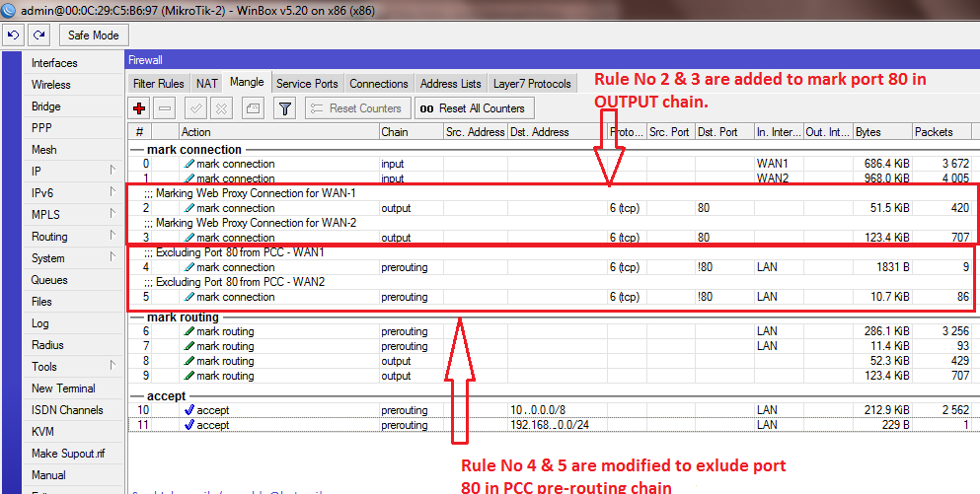Select rule 4 prerouting !80 row
The image size is (980, 494).
[x=552, y=267]
